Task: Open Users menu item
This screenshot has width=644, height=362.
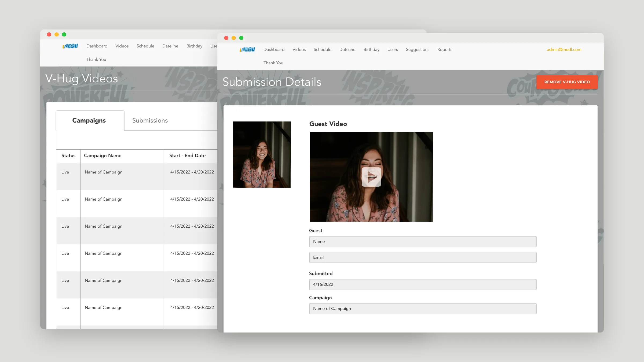Action: (393, 50)
